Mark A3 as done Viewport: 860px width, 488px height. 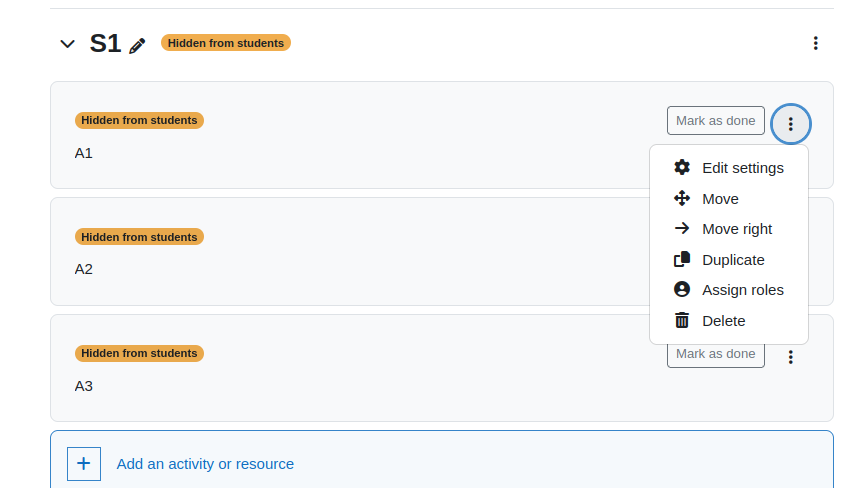click(715, 354)
